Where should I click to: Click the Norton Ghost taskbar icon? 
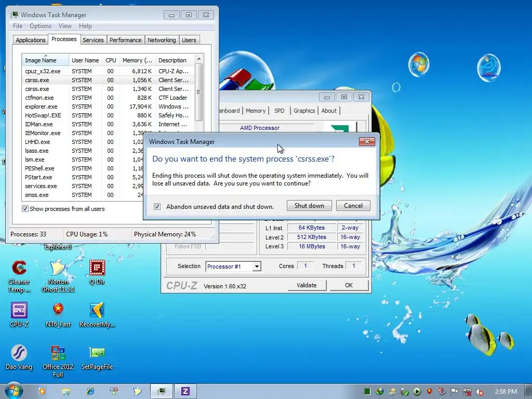(x=137, y=391)
